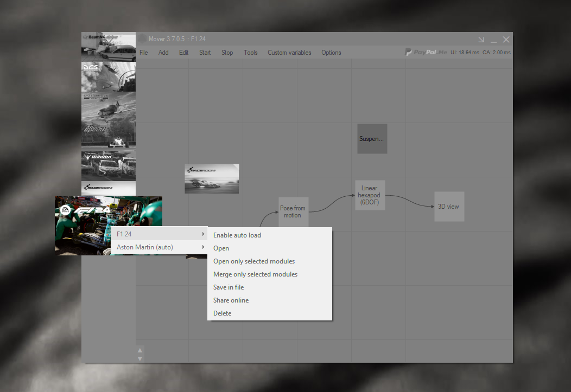Screen dimensions: 571x392
Task: Open the Options menu
Action: click(x=331, y=53)
